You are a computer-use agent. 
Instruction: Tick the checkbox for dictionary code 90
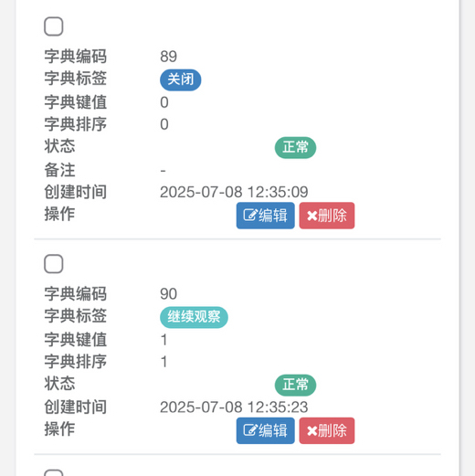pyautogui.click(x=54, y=264)
